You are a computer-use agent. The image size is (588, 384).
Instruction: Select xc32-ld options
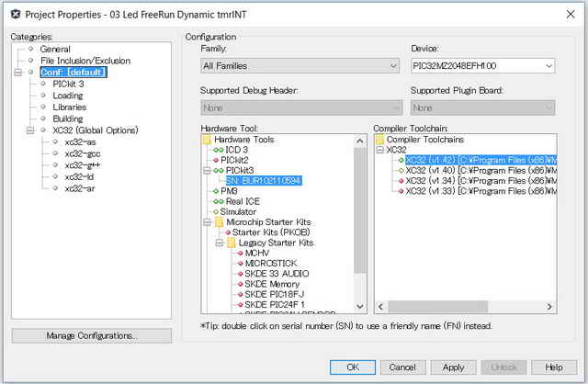pyautogui.click(x=79, y=177)
